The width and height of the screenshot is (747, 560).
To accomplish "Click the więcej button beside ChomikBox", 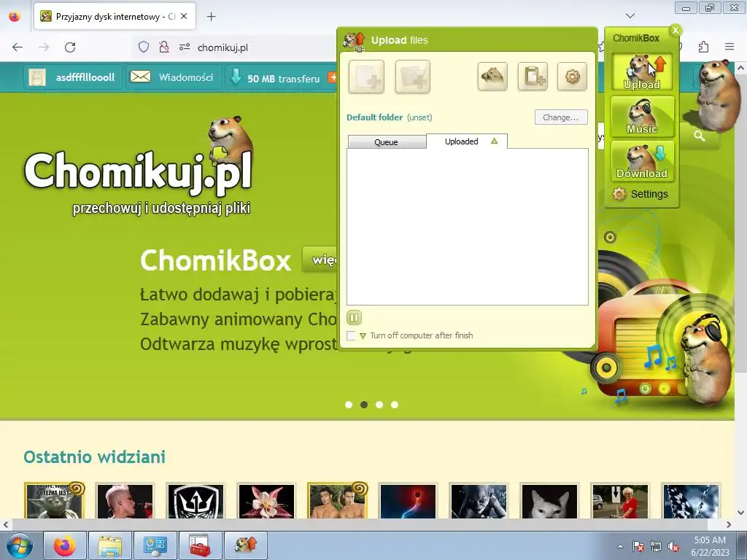I will tap(320, 260).
